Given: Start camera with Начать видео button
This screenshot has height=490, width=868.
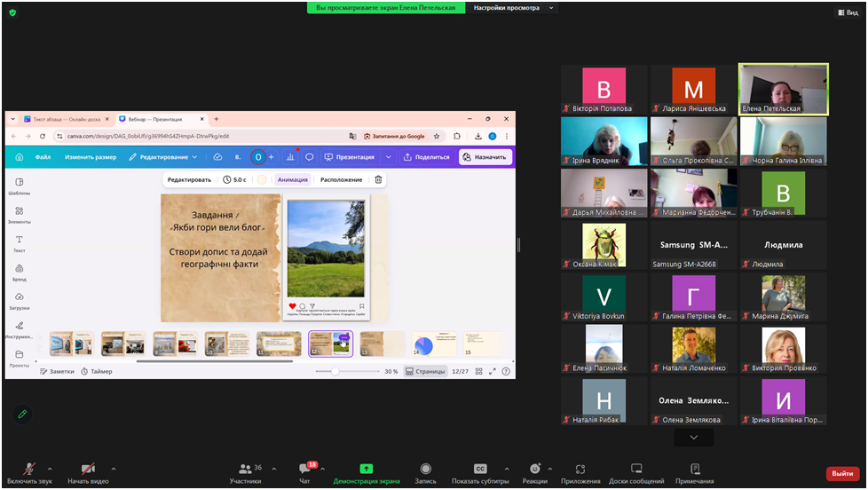Looking at the screenshot, I should pyautogui.click(x=88, y=470).
